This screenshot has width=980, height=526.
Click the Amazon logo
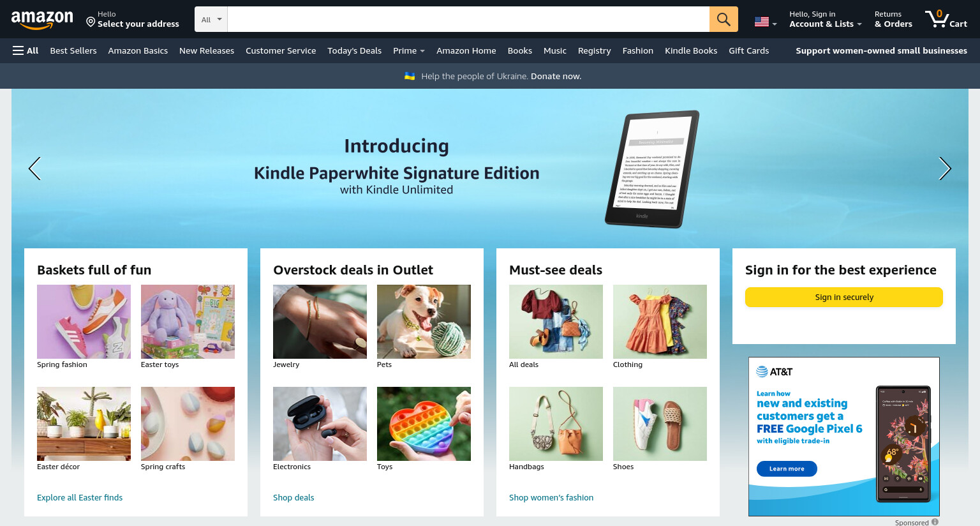pos(42,20)
